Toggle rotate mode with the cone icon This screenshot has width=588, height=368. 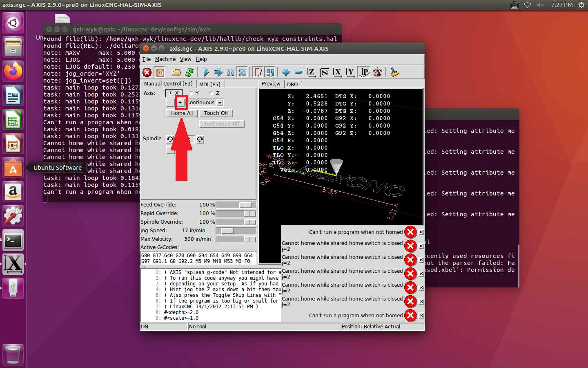[x=377, y=72]
